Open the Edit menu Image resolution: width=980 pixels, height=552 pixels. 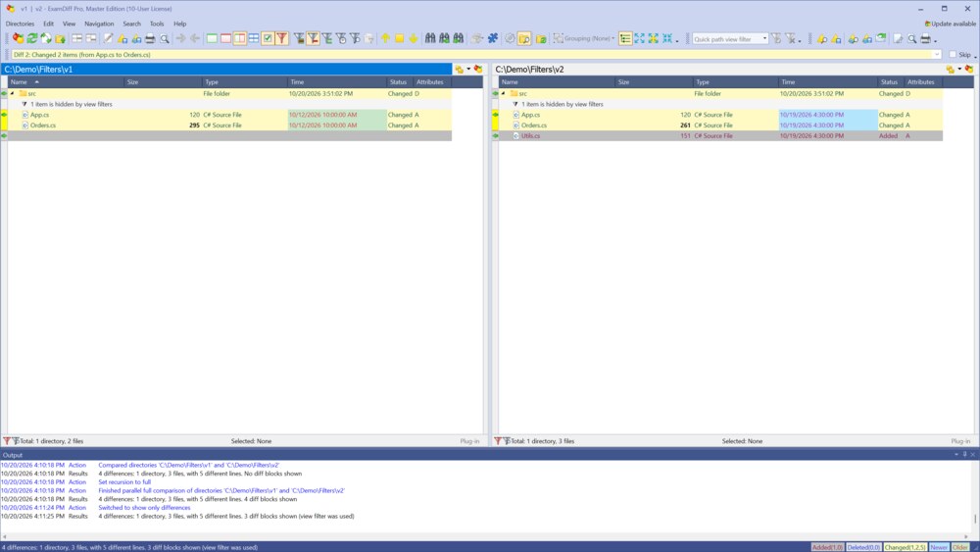tap(48, 24)
